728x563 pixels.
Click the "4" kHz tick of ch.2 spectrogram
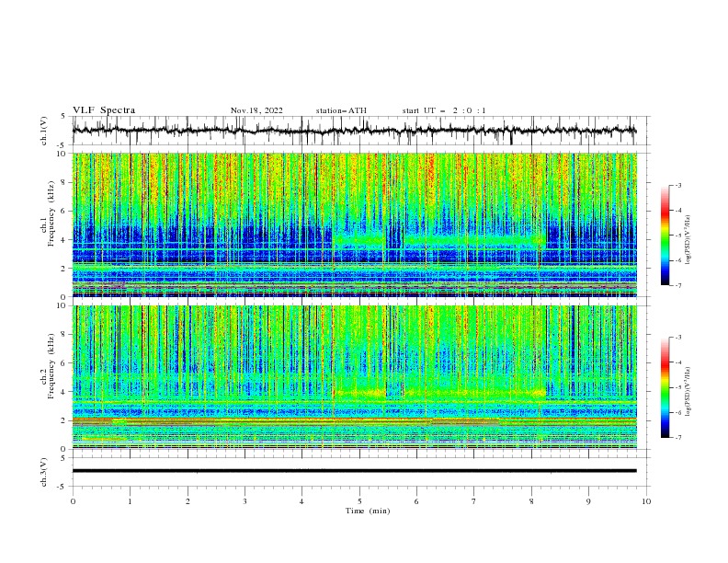[x=65, y=392]
